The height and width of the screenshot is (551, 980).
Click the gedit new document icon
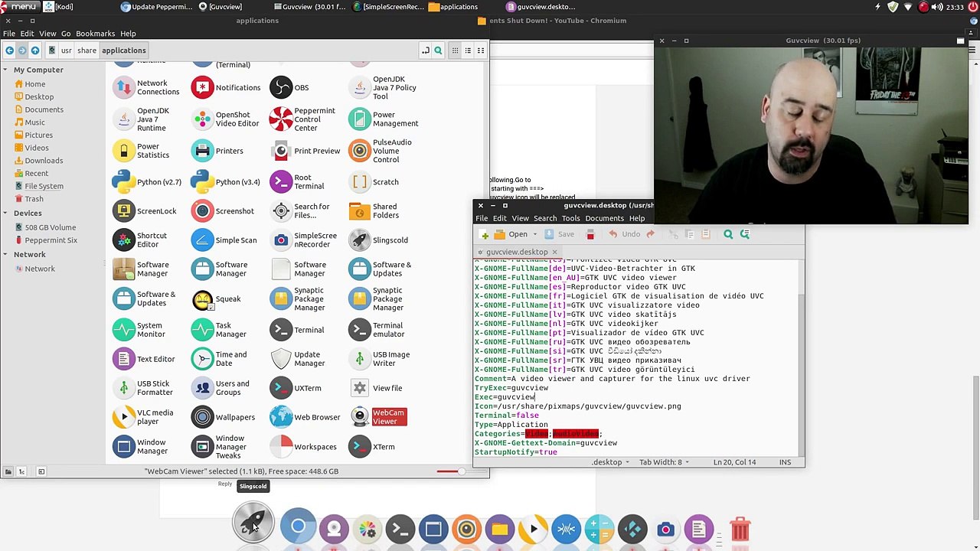485,234
